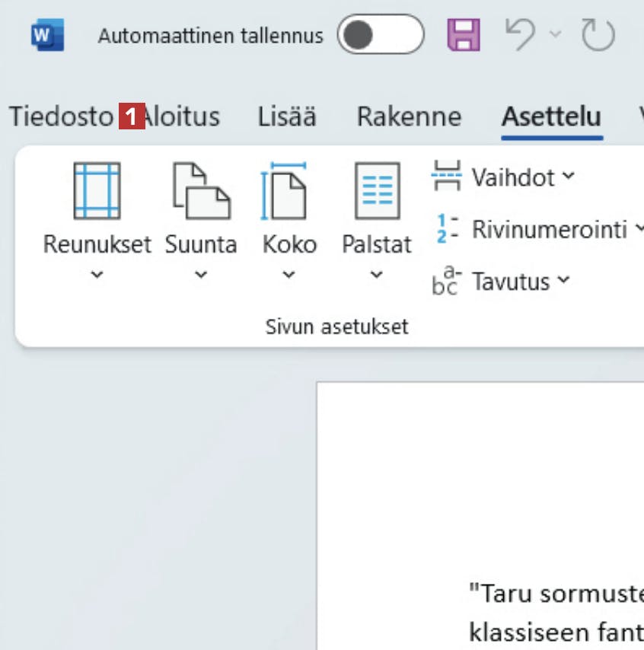Expand the chevron under Reunukset
The image size is (644, 650).
pos(97,276)
